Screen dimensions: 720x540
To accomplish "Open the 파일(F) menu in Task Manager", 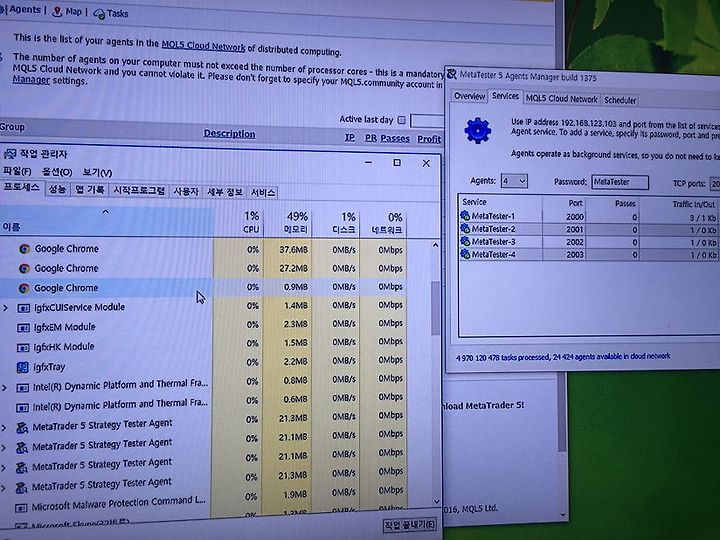I will (17, 171).
